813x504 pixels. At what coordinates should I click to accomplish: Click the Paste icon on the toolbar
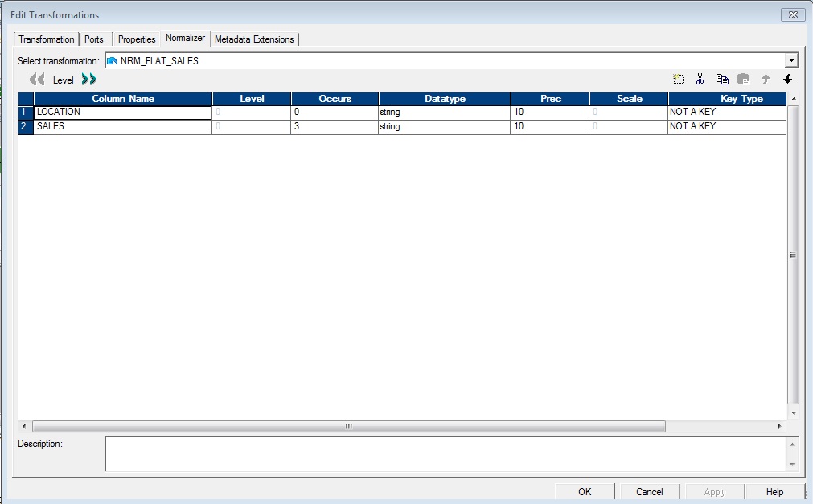[743, 79]
